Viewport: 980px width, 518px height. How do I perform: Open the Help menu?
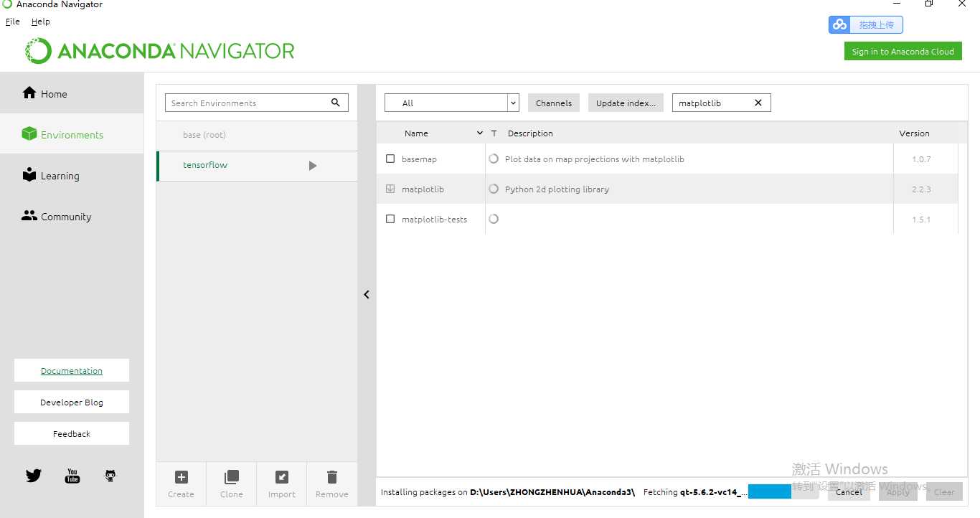(41, 22)
